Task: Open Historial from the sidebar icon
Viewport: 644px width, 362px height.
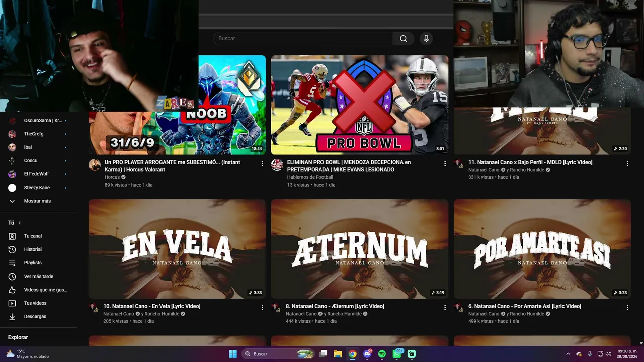Action: 12,249
